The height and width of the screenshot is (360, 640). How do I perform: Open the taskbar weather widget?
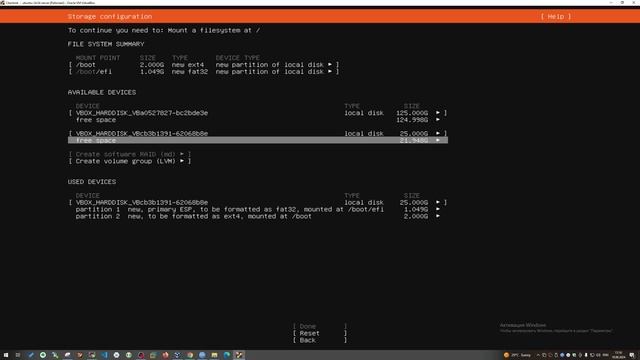[x=518, y=355]
